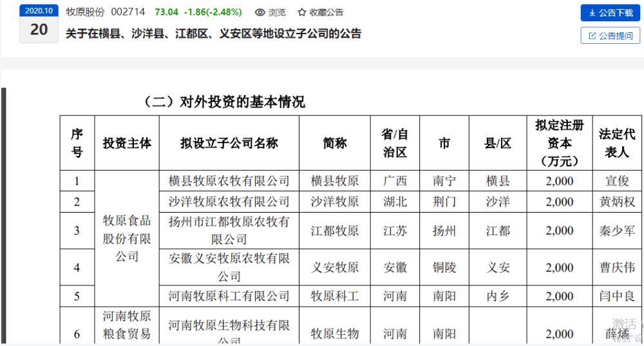This screenshot has width=644, height=346.
Task: Click legal representative 宣俊
Action: tap(617, 181)
